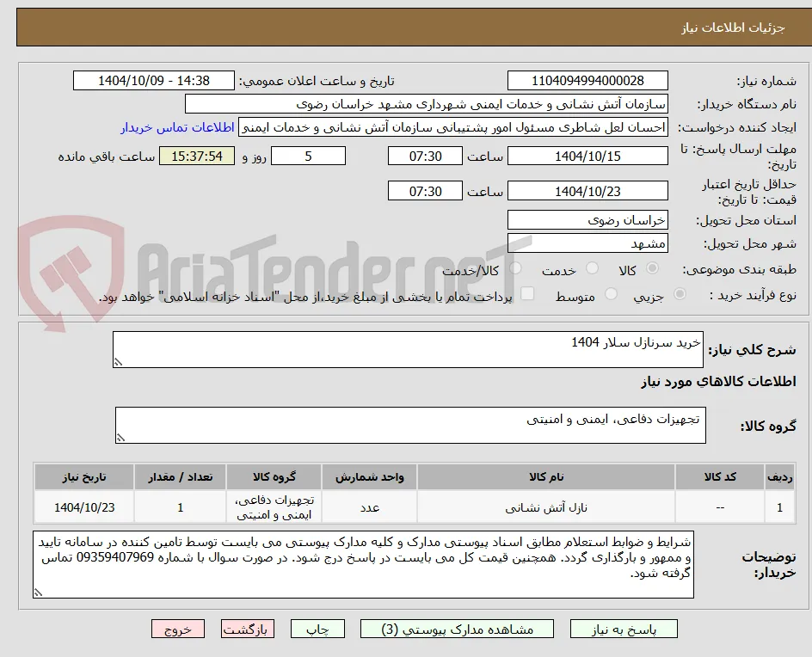
Task: Click the جزئیات اطلاعات نیاز page title
Action: click(x=733, y=28)
